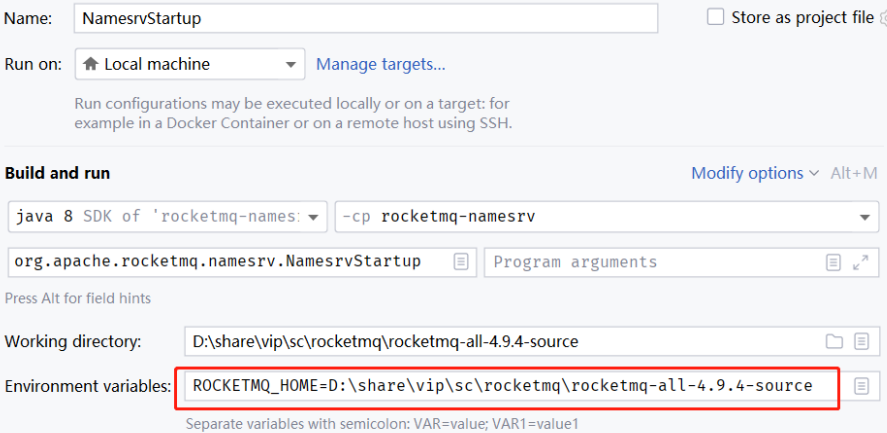Click the Working directory path field

(x=500, y=341)
